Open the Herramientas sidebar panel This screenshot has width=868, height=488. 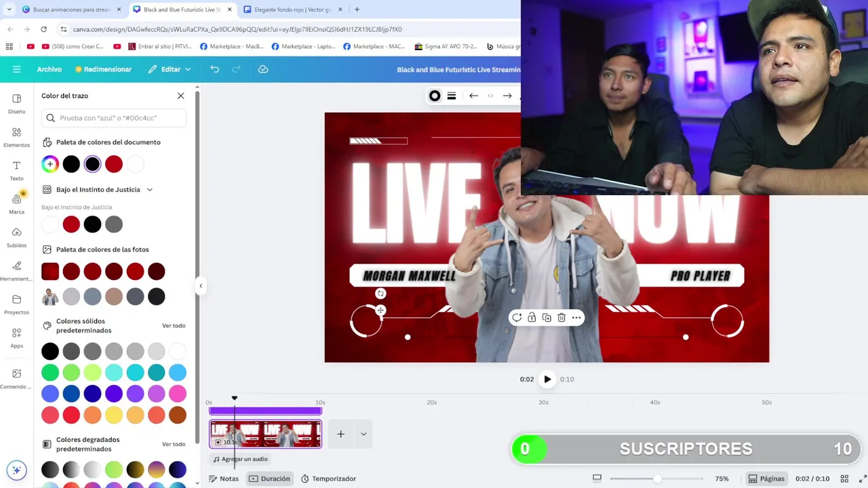point(16,270)
